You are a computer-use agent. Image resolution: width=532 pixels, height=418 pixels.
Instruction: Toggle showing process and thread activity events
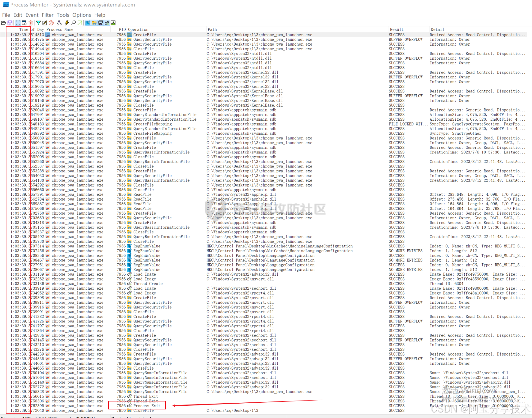pyautogui.click(x=107, y=23)
